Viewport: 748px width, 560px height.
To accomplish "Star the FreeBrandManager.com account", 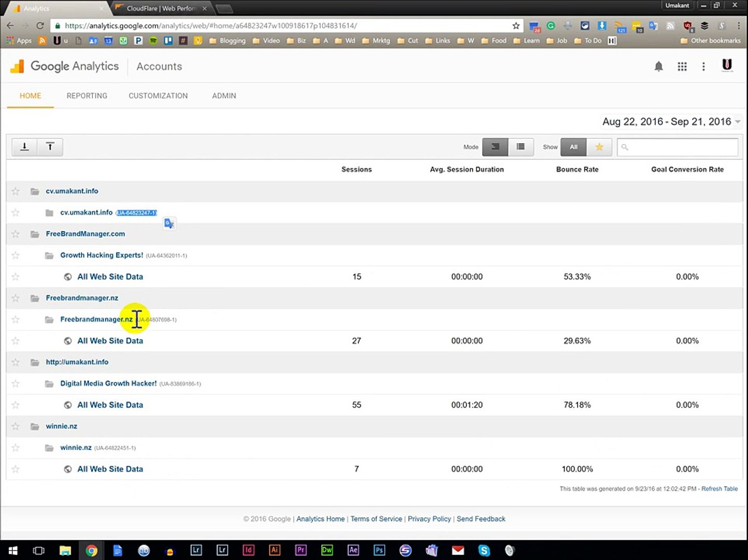I will coord(16,234).
